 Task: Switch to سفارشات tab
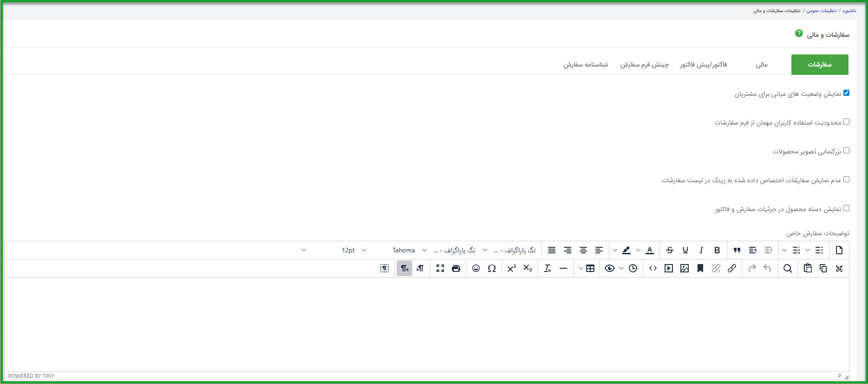pyautogui.click(x=820, y=65)
